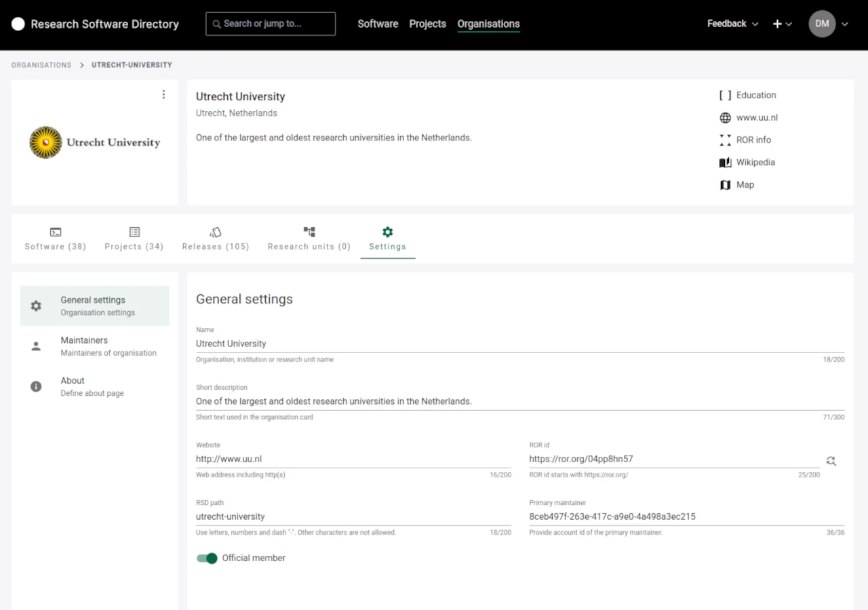Click into the Primary maintainer field
The height and width of the screenshot is (610, 868).
click(x=687, y=517)
